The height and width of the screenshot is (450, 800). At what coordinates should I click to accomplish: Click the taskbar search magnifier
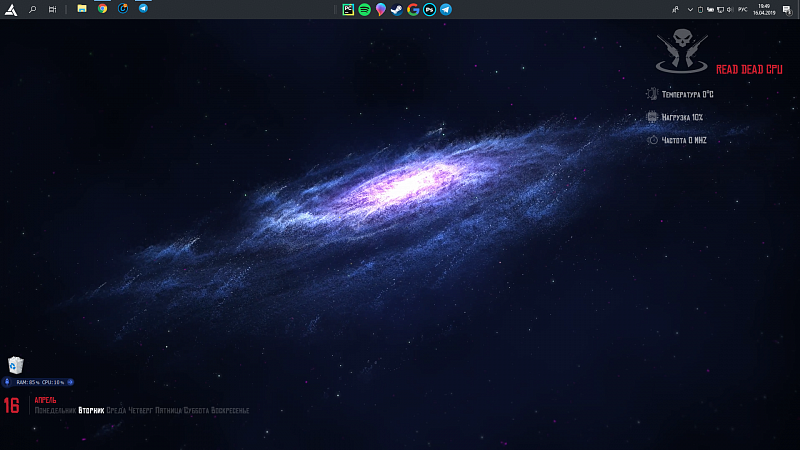(33, 8)
